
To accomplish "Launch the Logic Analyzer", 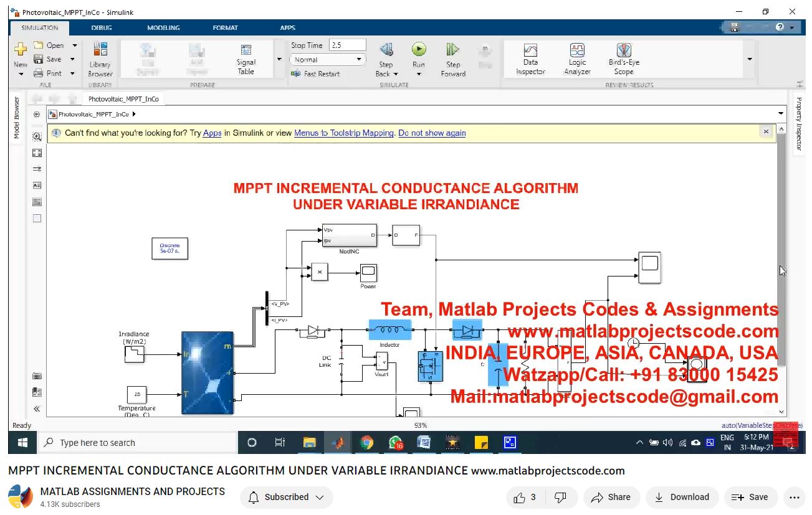I will click(x=577, y=59).
